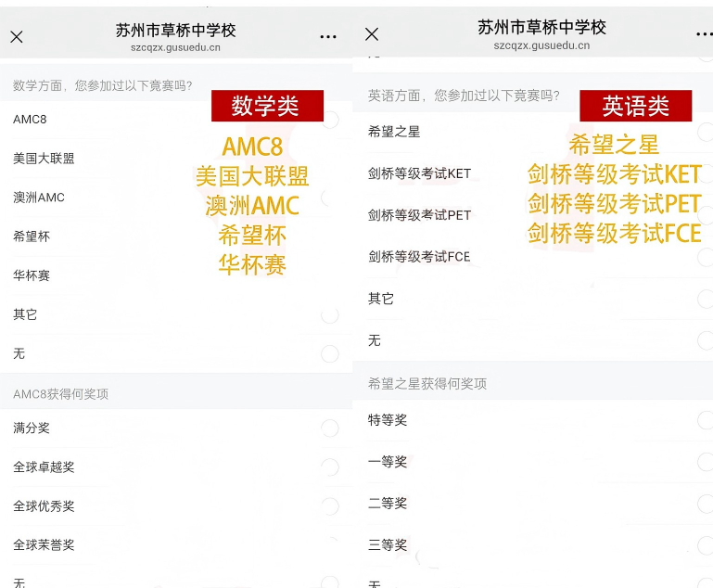Pick 满分奖 as the AMC8 award
713x588 pixels.
click(330, 428)
